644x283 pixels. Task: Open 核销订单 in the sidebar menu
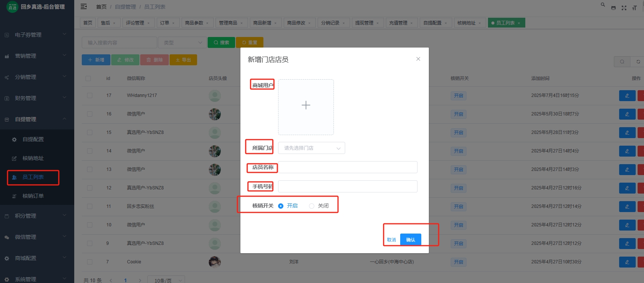[33, 196]
